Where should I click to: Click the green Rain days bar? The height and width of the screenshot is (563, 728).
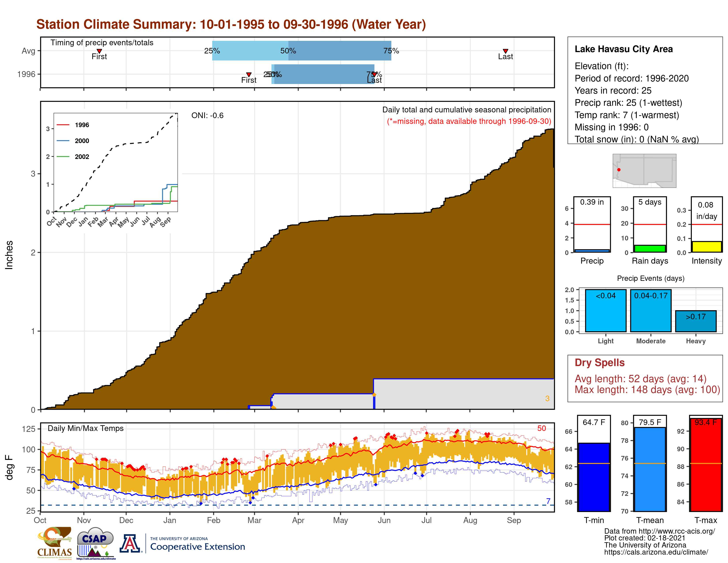point(650,248)
